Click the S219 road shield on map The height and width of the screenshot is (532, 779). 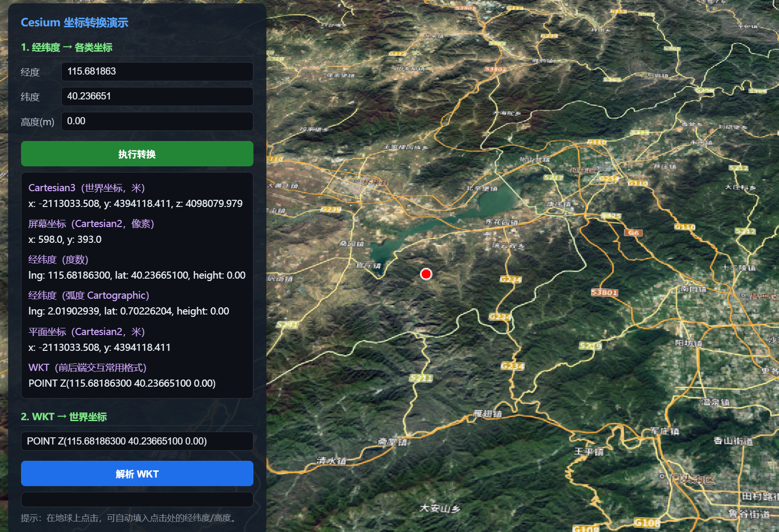click(x=591, y=346)
